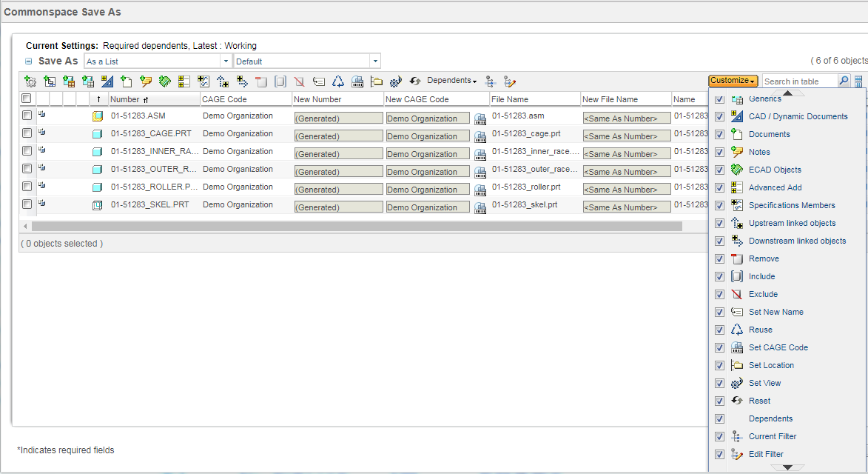Click the Exclude toolbar icon
Viewport: 868px width, 474px height.
coord(300,81)
